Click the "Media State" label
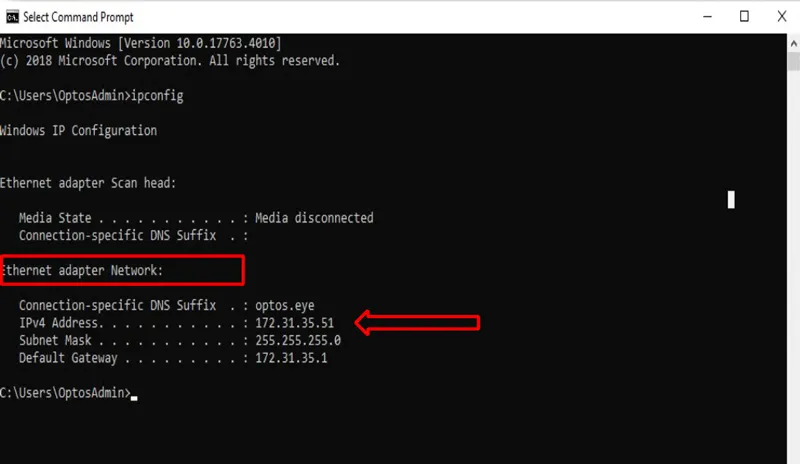The width and height of the screenshot is (800, 464). click(x=55, y=218)
